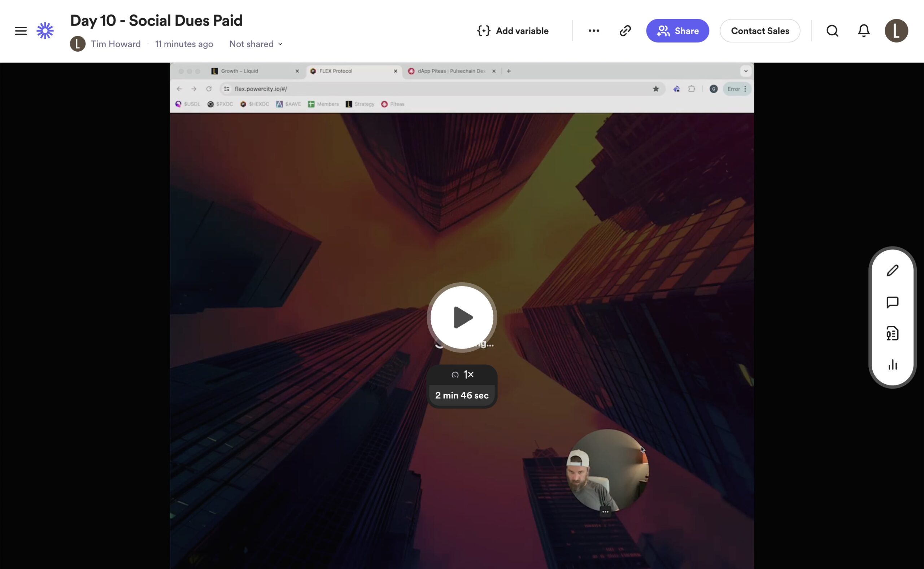Click the 11 minutes ago timestamp
The width and height of the screenshot is (924, 569).
(x=184, y=44)
